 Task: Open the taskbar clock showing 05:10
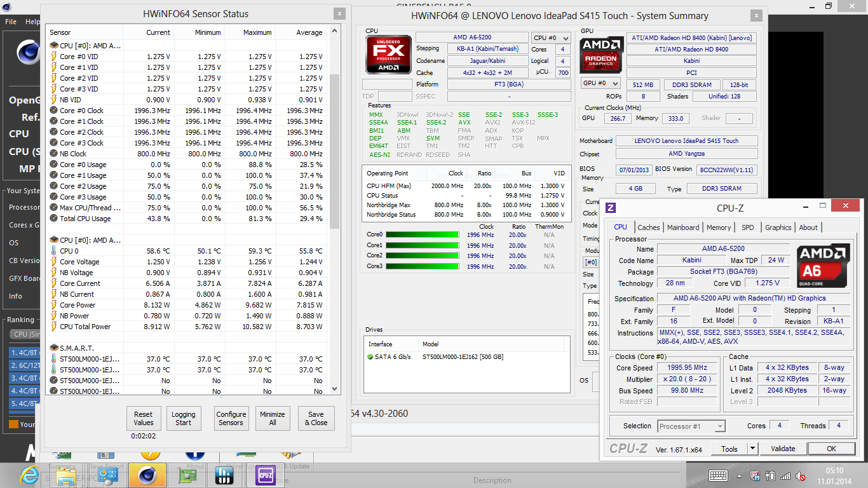pos(835,475)
